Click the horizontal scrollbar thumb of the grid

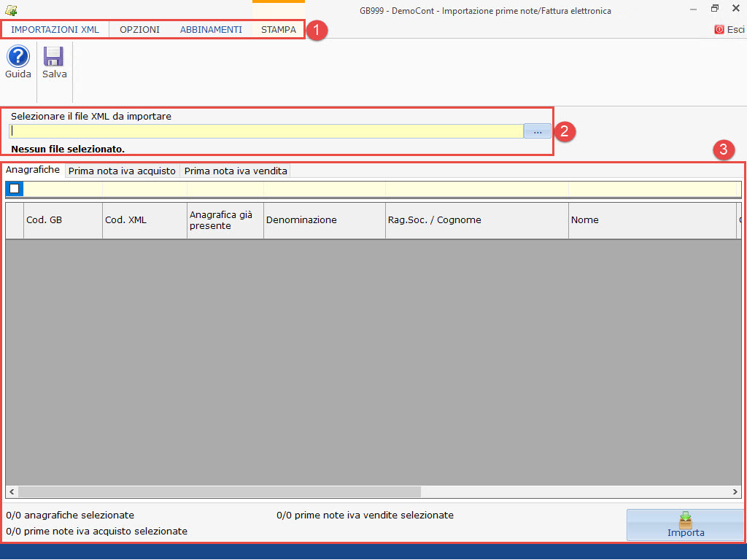(219, 492)
